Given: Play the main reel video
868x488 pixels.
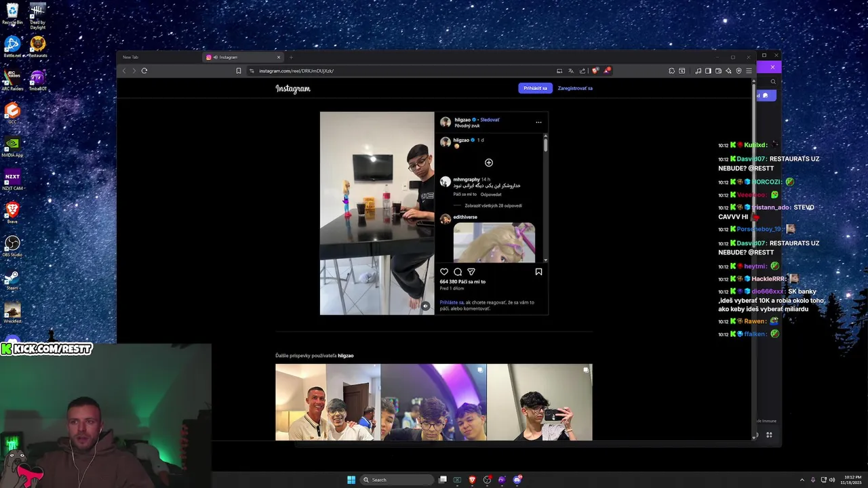Looking at the screenshot, I should point(377,213).
